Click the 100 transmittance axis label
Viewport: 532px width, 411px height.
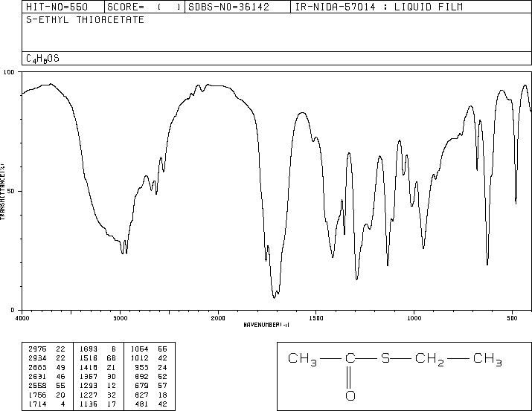(x=9, y=72)
